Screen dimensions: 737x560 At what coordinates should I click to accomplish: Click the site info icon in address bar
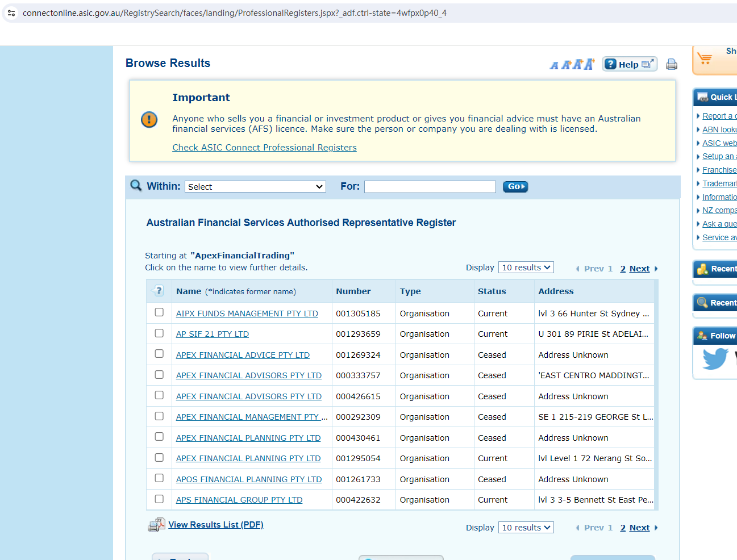point(11,12)
